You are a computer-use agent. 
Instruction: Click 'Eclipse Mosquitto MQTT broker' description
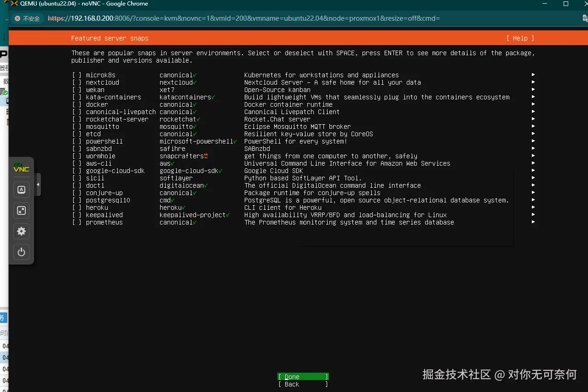click(298, 127)
